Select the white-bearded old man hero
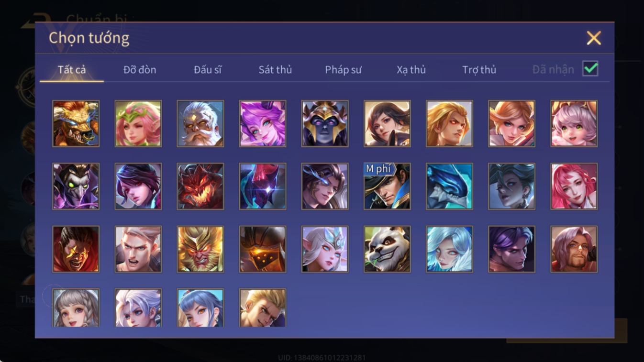 click(x=200, y=123)
